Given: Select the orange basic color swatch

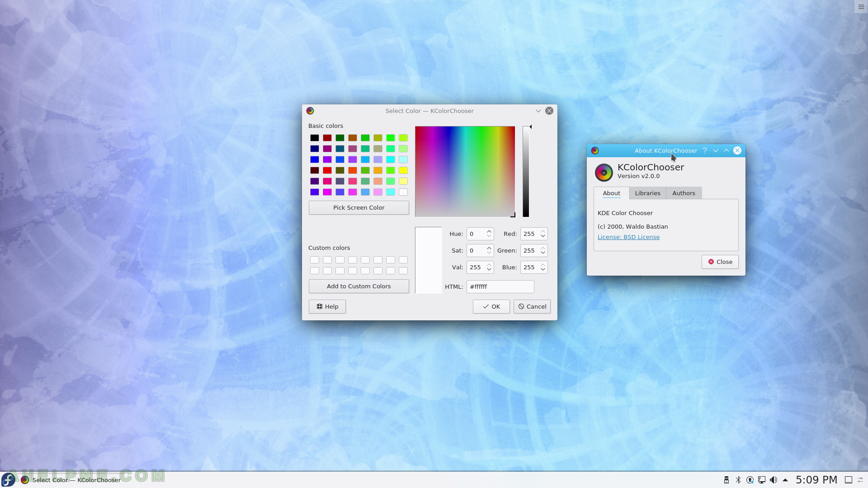Looking at the screenshot, I should coord(378,170).
